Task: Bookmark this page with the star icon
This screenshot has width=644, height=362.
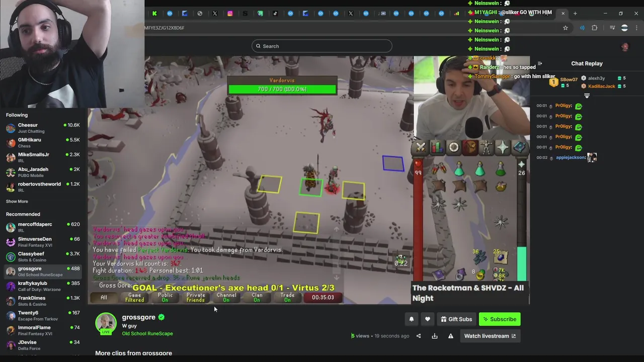Action: [x=566, y=28]
